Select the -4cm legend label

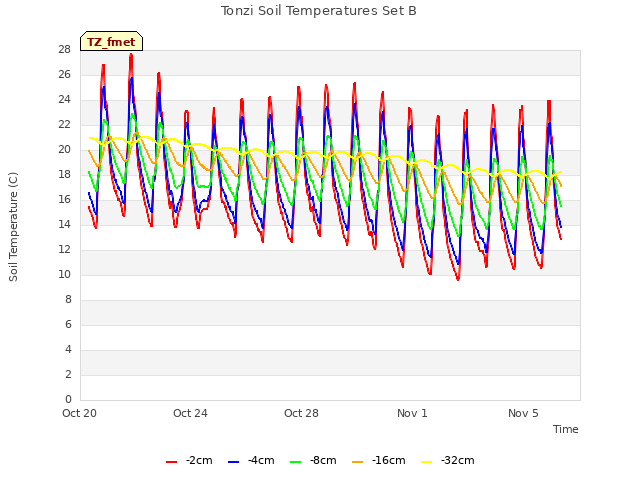coord(261,460)
